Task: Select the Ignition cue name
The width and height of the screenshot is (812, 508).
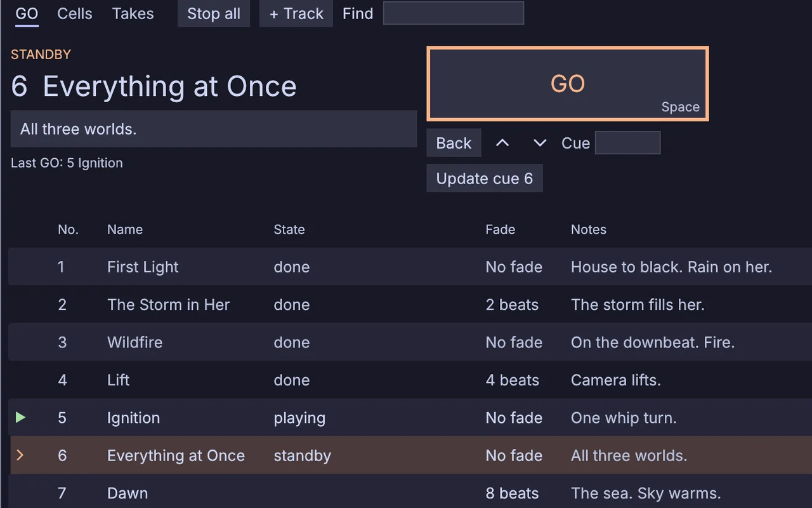Action: (133, 417)
